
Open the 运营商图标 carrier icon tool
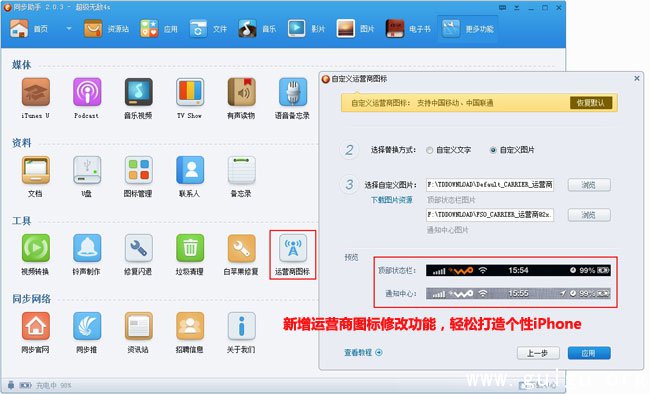click(x=292, y=248)
